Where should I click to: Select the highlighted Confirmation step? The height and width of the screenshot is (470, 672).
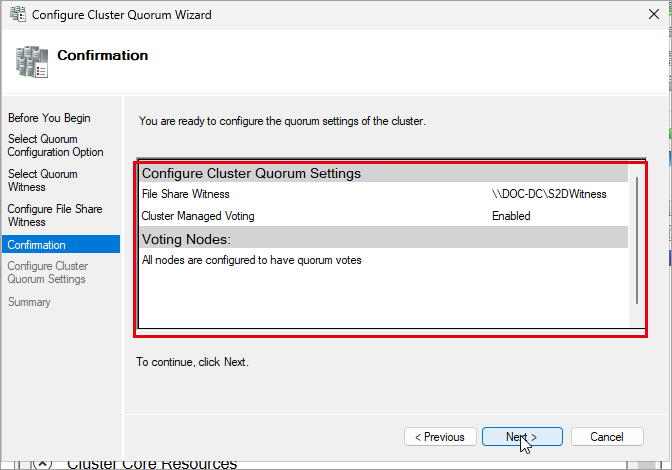coord(61,244)
